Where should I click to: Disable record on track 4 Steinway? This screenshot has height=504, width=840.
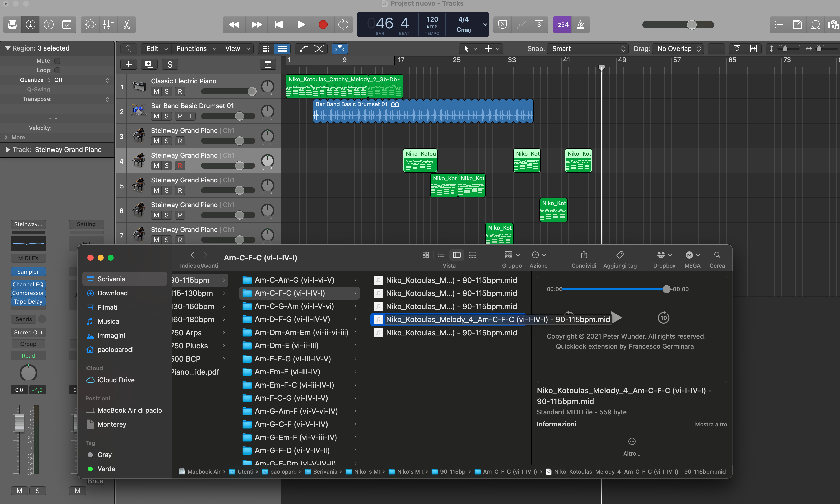[180, 166]
